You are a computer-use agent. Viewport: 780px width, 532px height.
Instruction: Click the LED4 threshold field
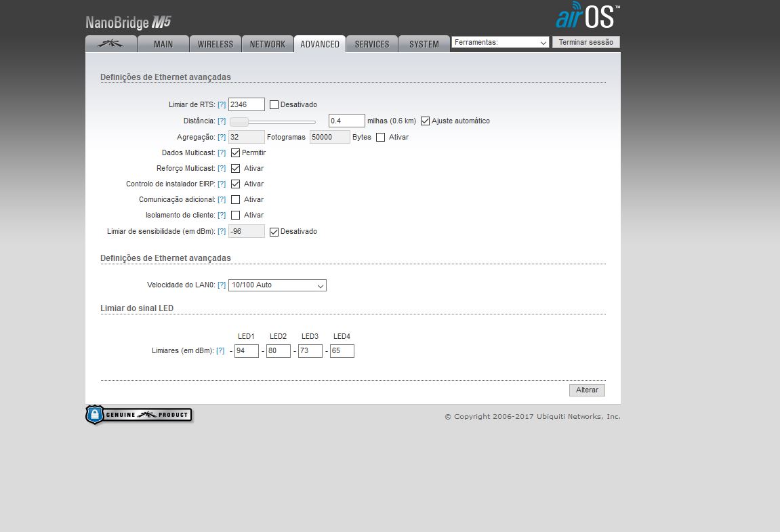[x=342, y=351]
